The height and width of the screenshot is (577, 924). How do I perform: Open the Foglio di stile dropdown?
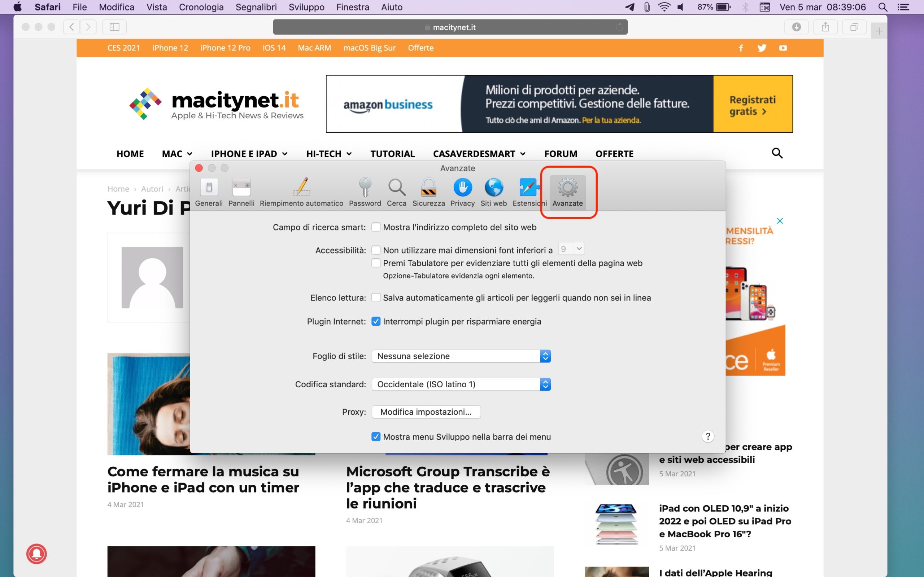(461, 356)
